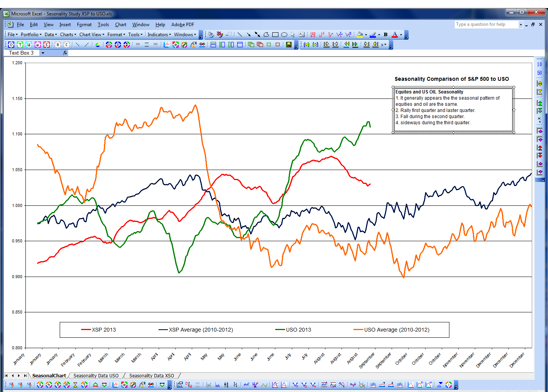548x392 pixels.
Task: Expand the Windows toolbar dropdown
Action: 185,35
